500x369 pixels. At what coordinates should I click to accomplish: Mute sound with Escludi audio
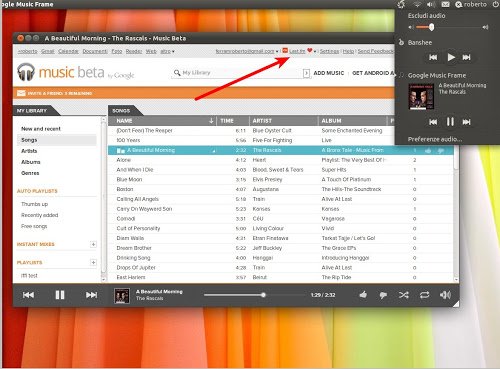(x=426, y=16)
